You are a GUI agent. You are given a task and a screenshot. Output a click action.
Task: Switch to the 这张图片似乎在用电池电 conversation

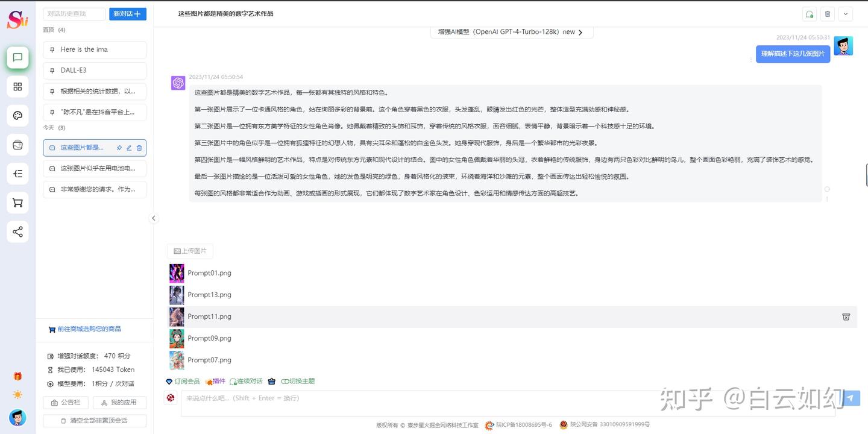(x=94, y=168)
